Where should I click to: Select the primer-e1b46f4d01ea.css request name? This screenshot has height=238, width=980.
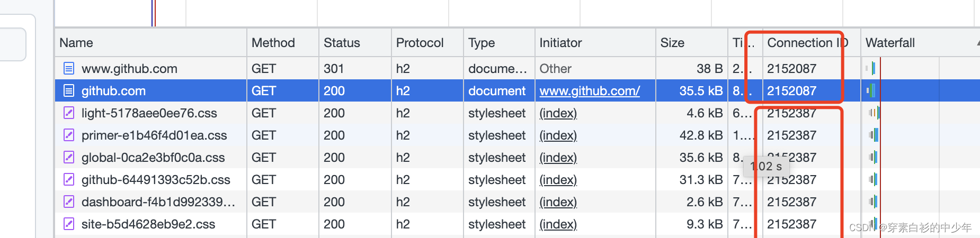pyautogui.click(x=154, y=135)
